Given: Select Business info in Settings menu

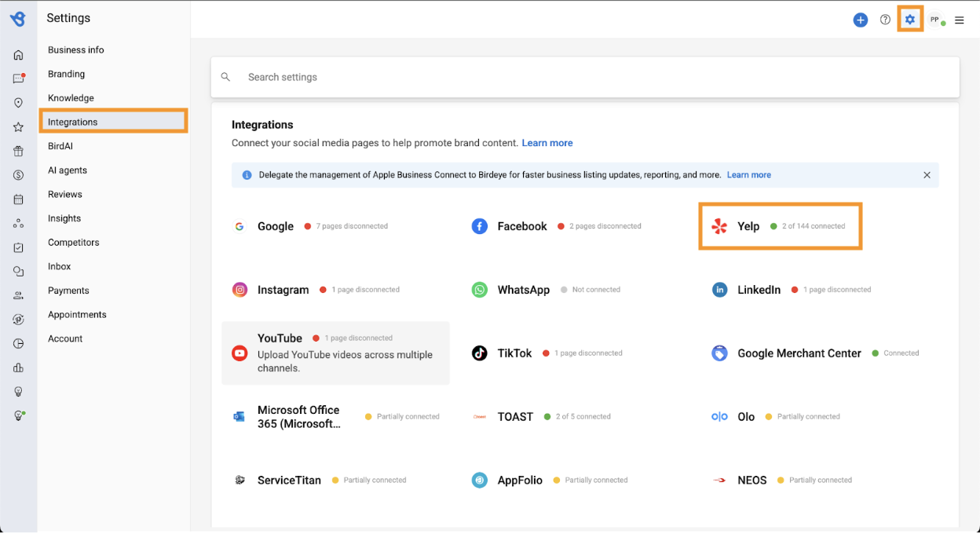Looking at the screenshot, I should (x=76, y=50).
